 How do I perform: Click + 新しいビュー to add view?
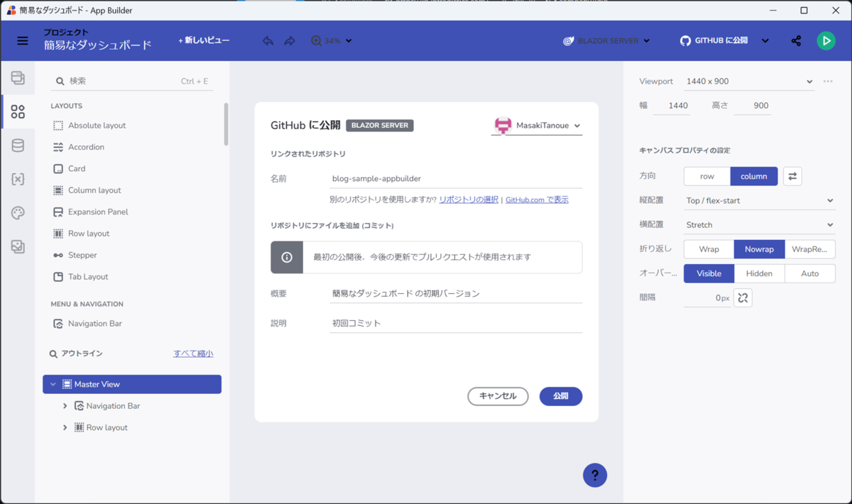point(204,41)
